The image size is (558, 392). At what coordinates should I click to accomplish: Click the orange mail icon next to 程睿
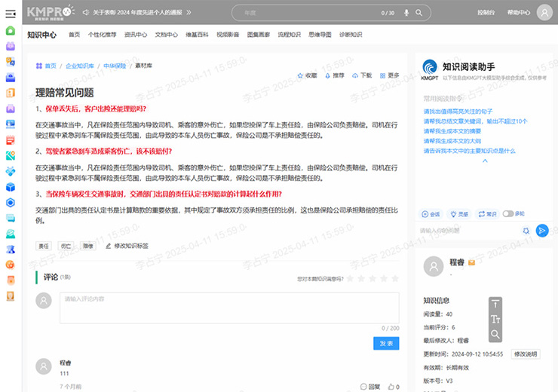tap(471, 262)
